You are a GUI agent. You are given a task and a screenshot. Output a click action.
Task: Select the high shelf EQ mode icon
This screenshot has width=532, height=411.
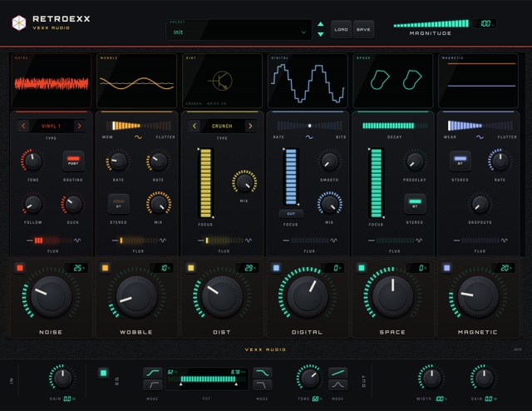tap(263, 373)
